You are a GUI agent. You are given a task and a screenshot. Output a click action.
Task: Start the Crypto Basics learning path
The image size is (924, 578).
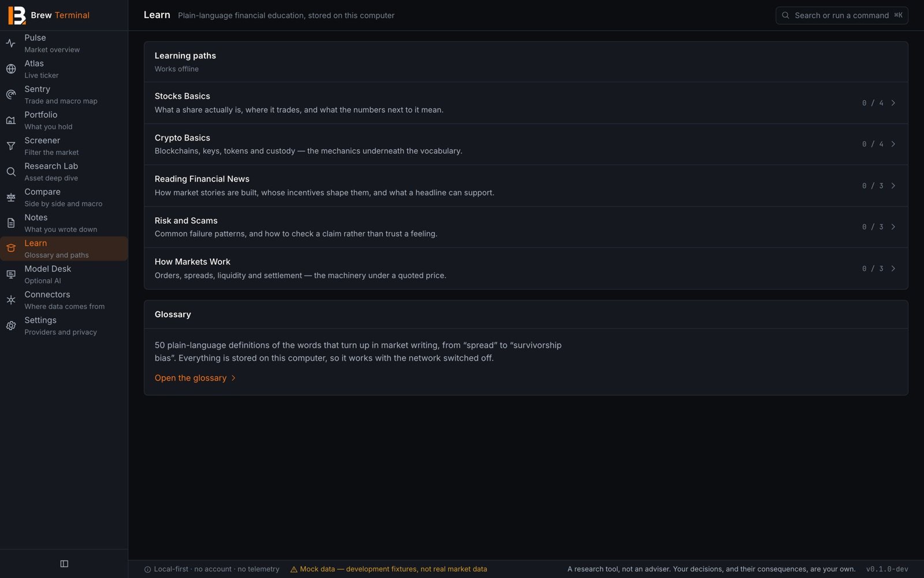[x=526, y=144]
